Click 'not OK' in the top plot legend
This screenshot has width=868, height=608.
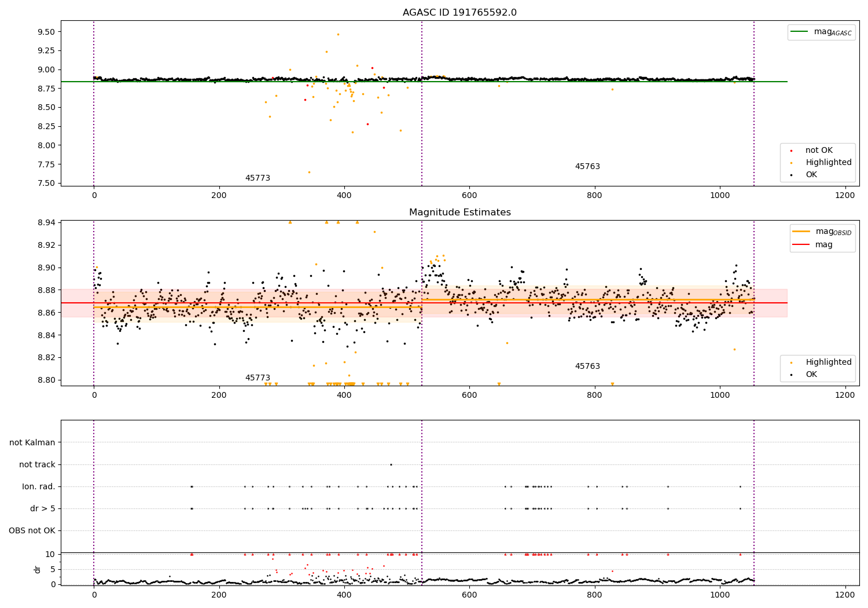[819, 151]
